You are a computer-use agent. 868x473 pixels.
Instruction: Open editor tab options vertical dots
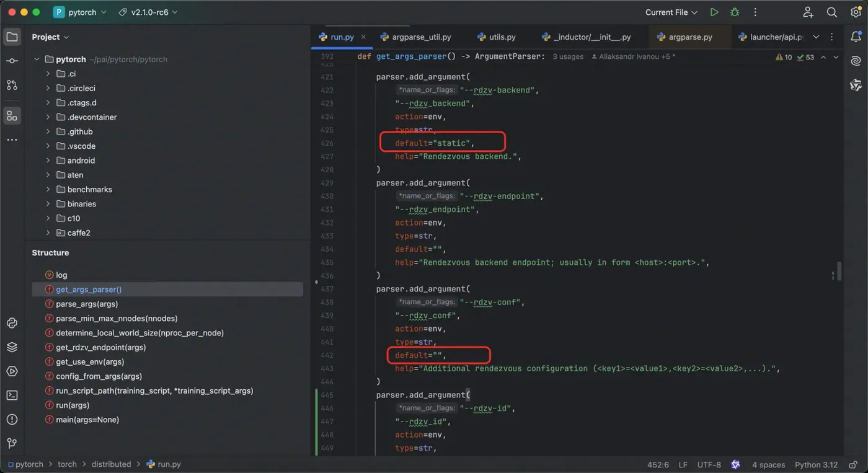tap(832, 37)
